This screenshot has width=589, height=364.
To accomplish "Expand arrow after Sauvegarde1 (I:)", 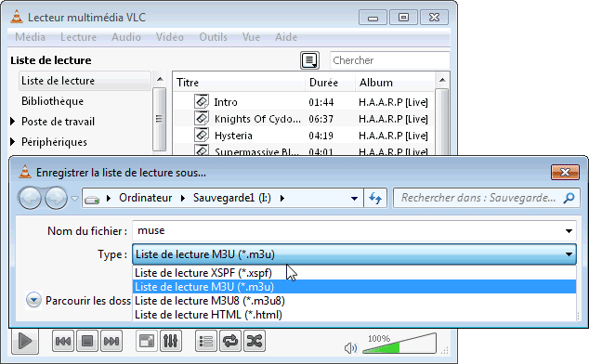I will [x=282, y=198].
